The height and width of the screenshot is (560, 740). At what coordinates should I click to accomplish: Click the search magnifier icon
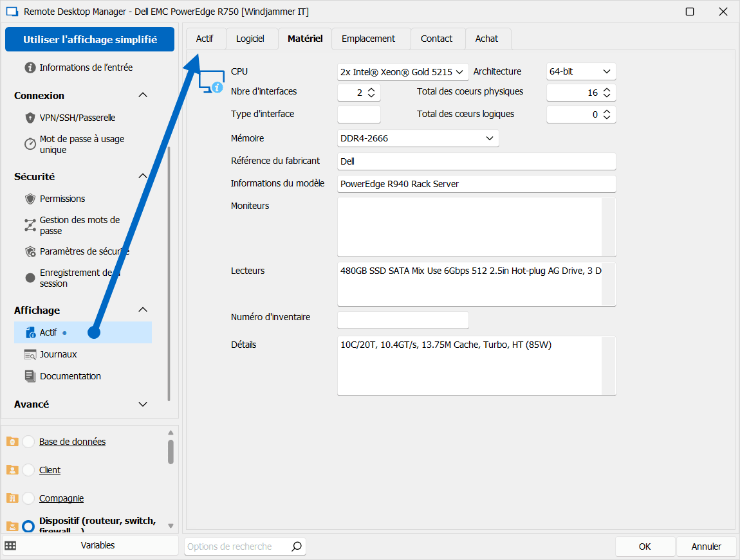(x=296, y=546)
